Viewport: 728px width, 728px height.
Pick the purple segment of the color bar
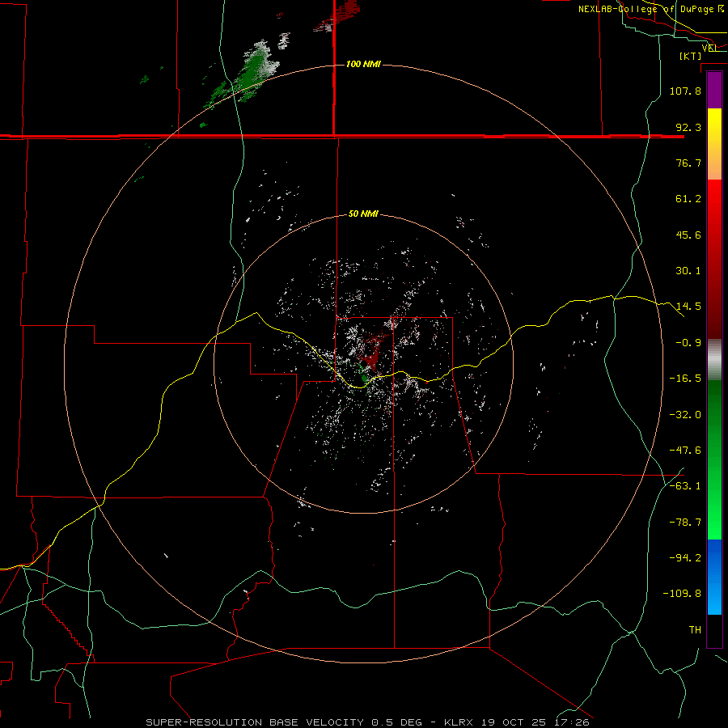click(714, 91)
